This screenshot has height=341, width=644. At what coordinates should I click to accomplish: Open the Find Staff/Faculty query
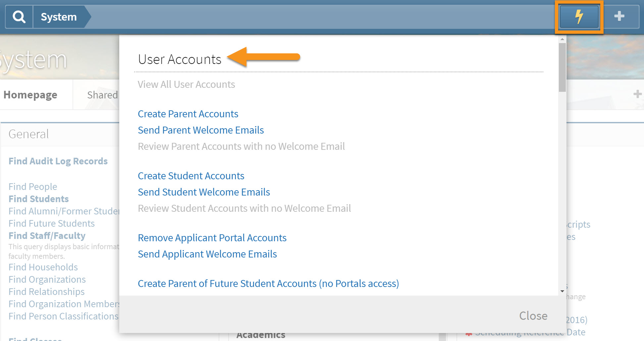(x=47, y=236)
